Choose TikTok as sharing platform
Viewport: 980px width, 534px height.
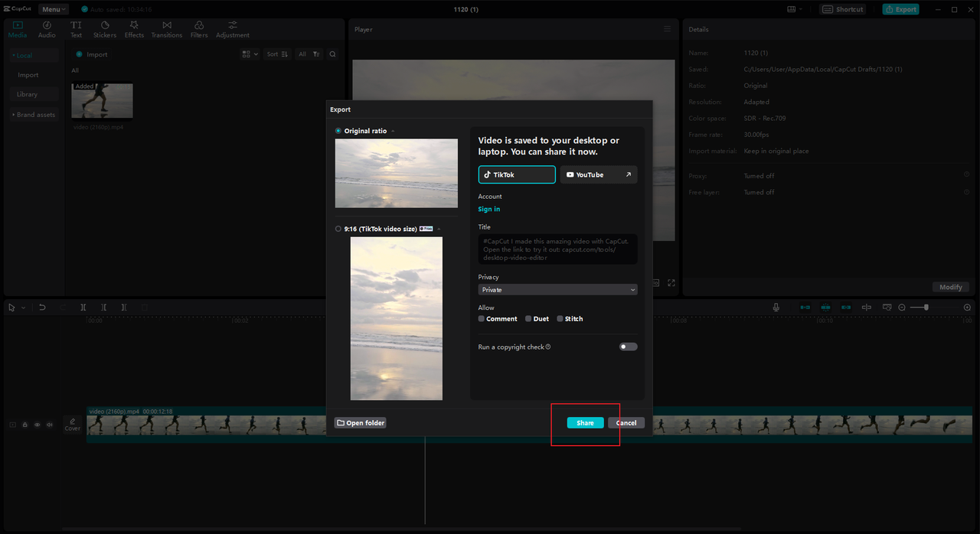point(517,174)
